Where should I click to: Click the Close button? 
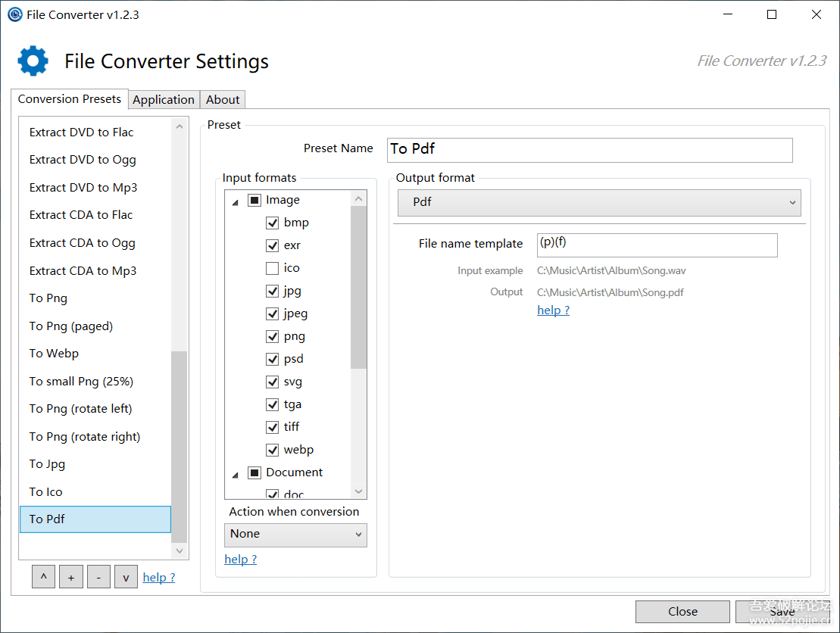[682, 612]
